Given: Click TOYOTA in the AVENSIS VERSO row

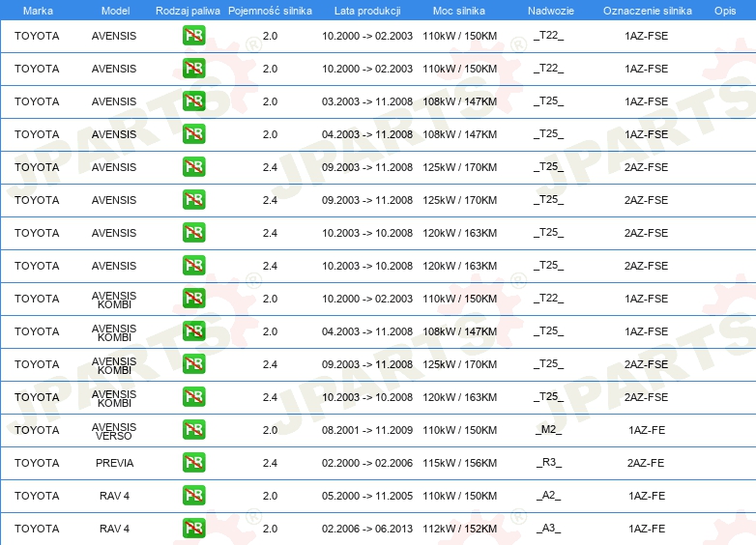Looking at the screenshot, I should coord(37,430).
